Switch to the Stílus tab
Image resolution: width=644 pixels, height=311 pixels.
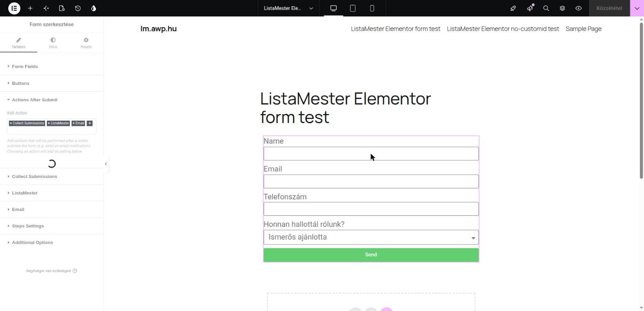53,43
